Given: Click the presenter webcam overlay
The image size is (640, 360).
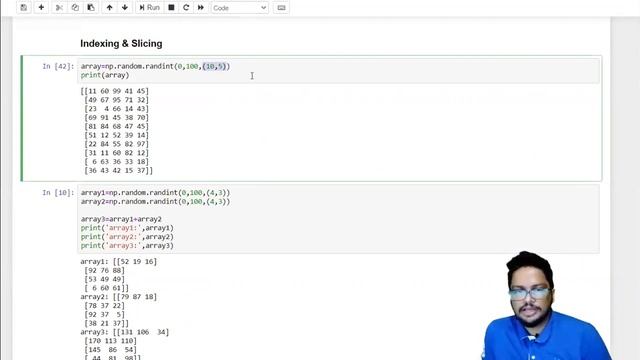Looking at the screenshot, I should 547,306.
